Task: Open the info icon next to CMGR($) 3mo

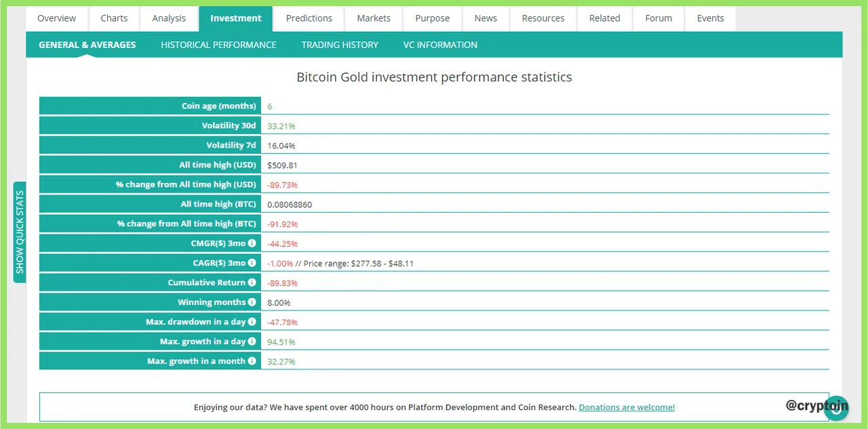Action: [252, 243]
